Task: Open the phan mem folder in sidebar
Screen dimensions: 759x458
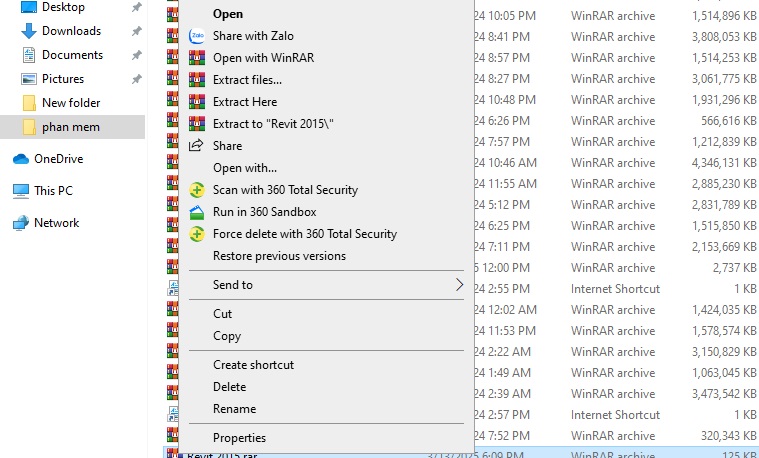Action: [x=70, y=127]
